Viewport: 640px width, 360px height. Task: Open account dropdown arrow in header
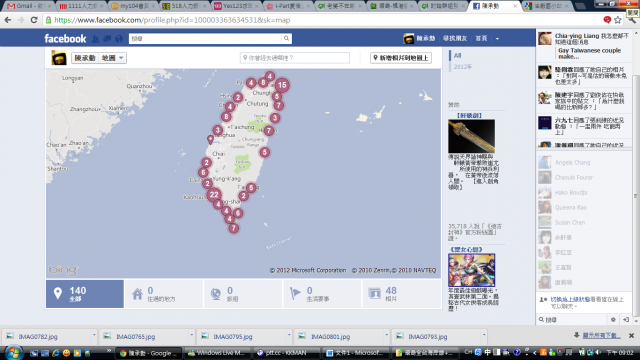click(497, 39)
